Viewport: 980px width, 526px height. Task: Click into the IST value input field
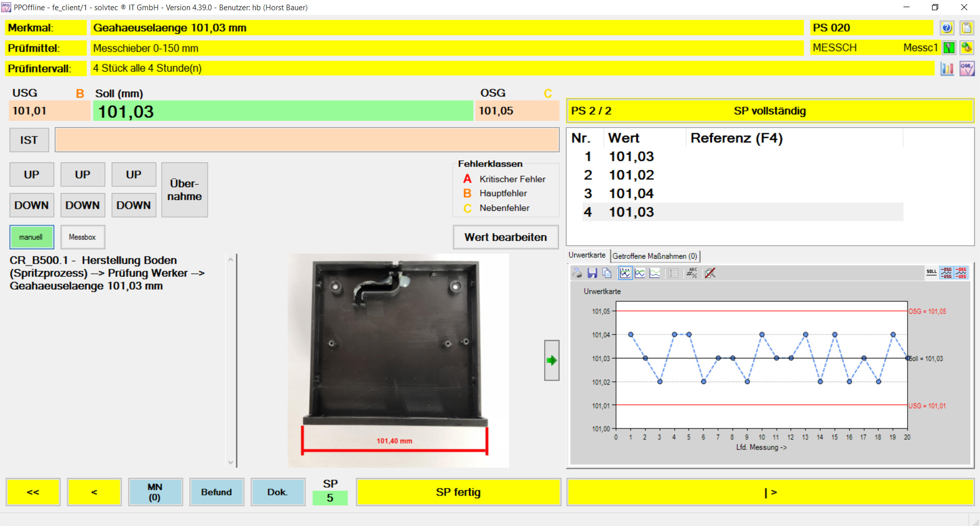(307, 140)
